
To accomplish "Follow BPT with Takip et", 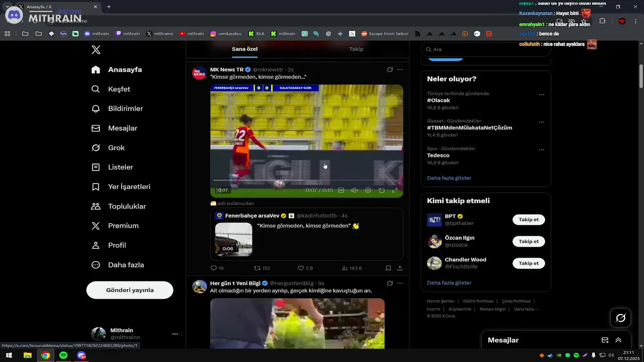I will [529, 220].
